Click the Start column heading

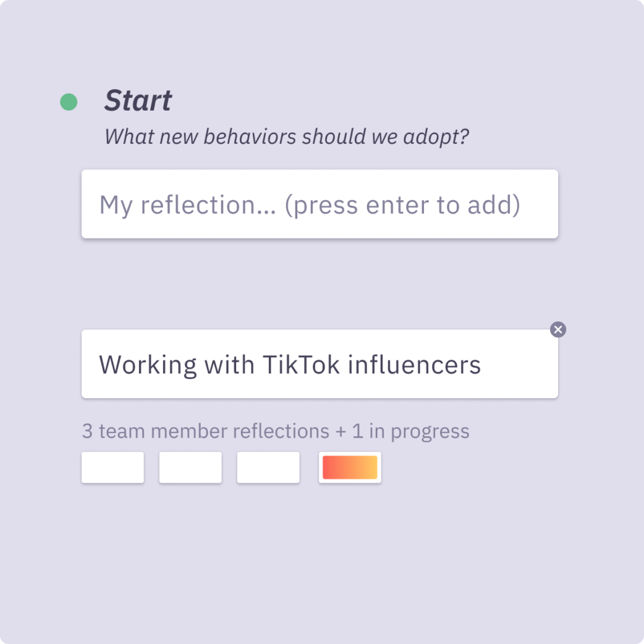138,101
